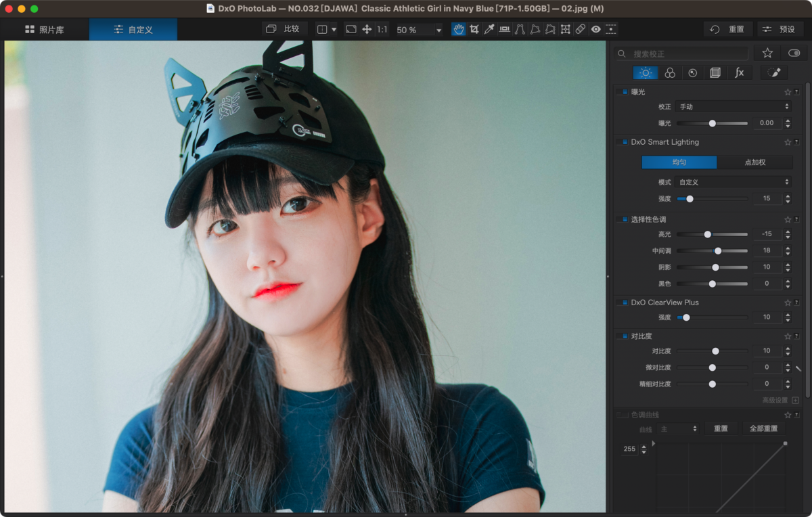Click the 中间调 midtones slider
Image resolution: width=812 pixels, height=517 pixels.
point(712,250)
